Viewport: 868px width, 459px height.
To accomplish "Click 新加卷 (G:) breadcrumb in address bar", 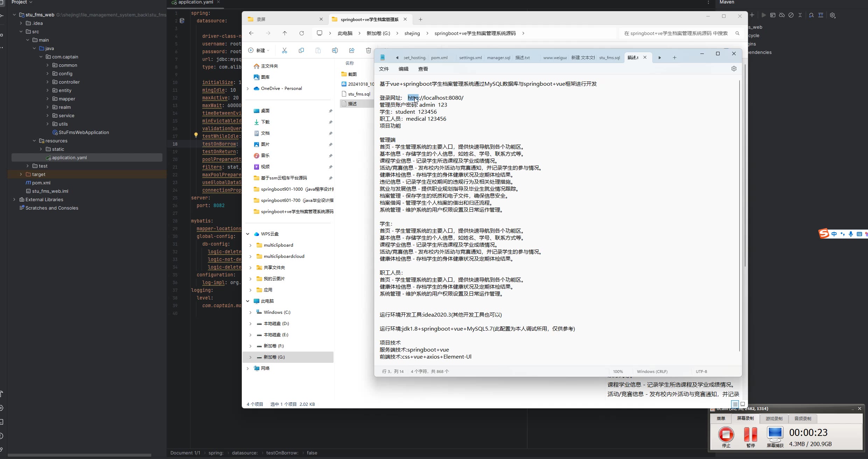I will click(378, 33).
